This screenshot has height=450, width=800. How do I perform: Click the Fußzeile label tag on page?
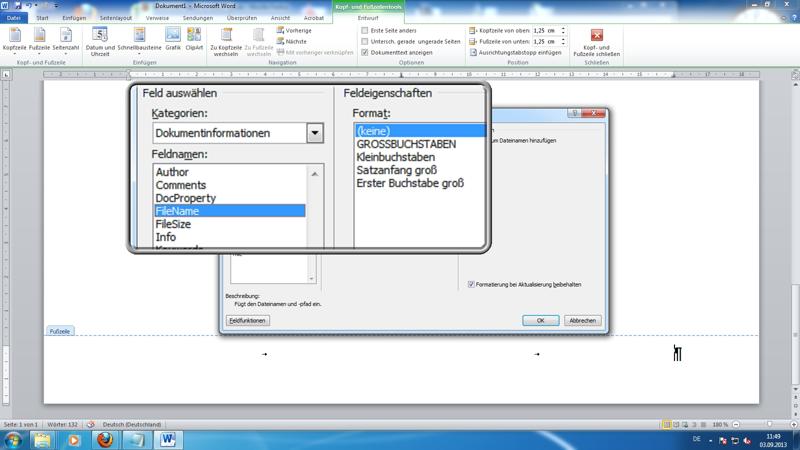[x=60, y=331]
